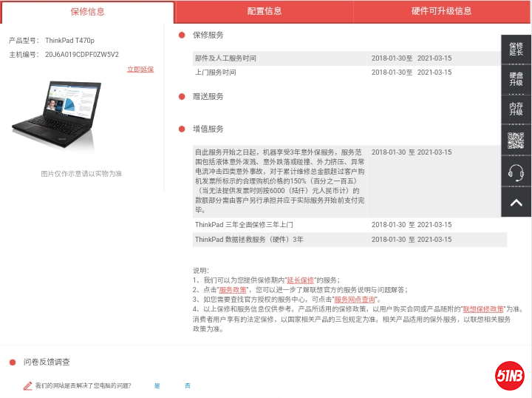
Task: Follow the 延长保修 link in notes
Action: coord(300,280)
